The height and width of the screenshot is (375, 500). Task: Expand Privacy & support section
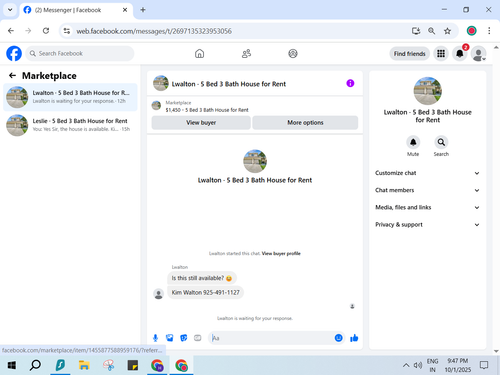427,225
